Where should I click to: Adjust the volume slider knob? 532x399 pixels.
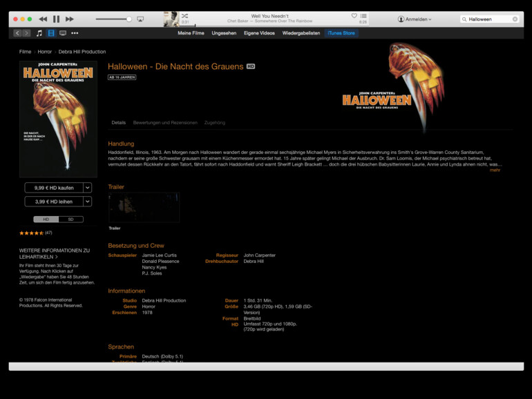[129, 19]
